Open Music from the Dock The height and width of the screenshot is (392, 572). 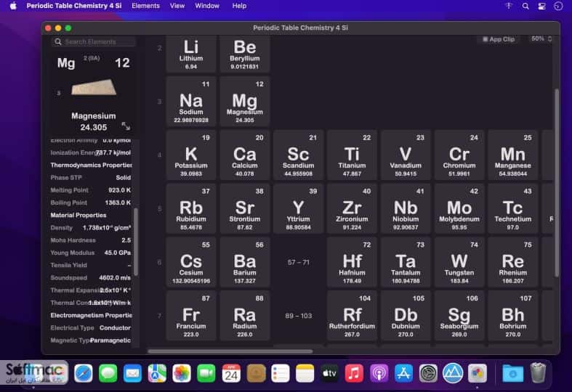point(354,373)
